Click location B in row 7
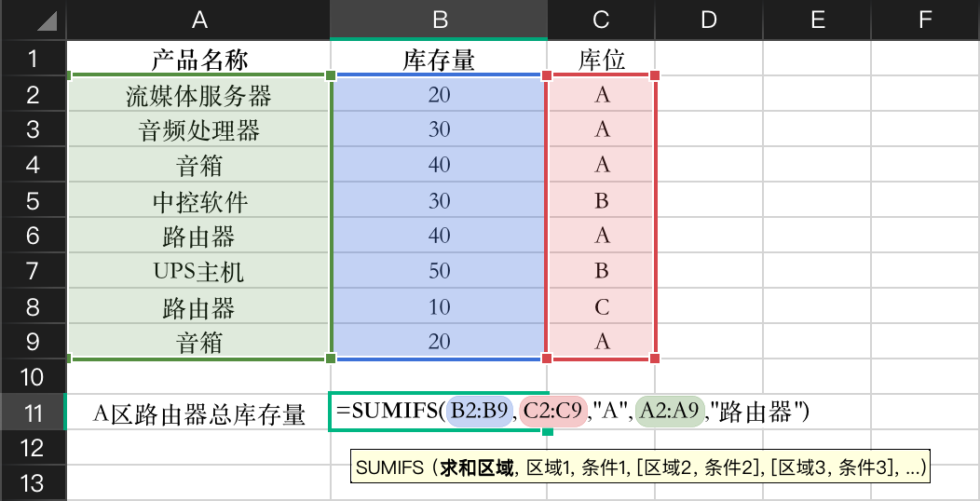 coord(601,271)
